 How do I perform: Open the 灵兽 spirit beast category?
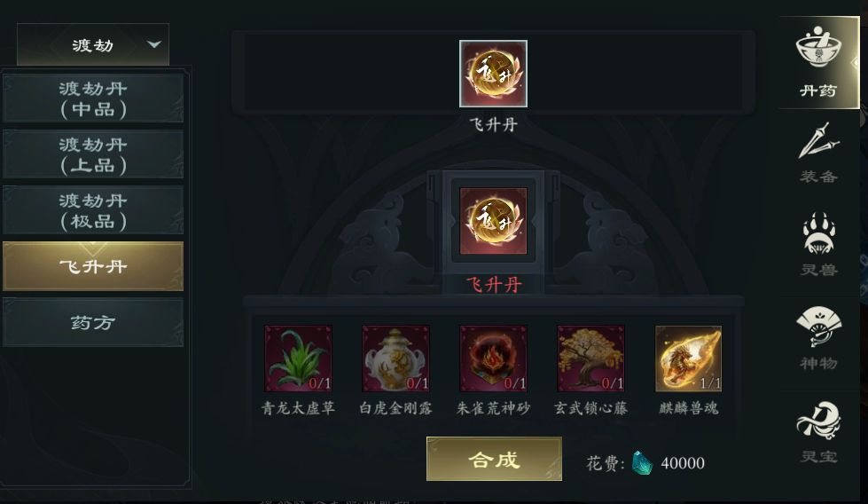tap(818, 244)
